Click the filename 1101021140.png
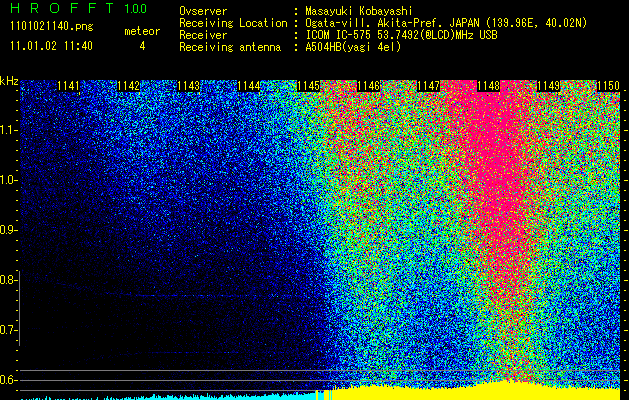Viewport: 629px width, 400px height. 52,27
